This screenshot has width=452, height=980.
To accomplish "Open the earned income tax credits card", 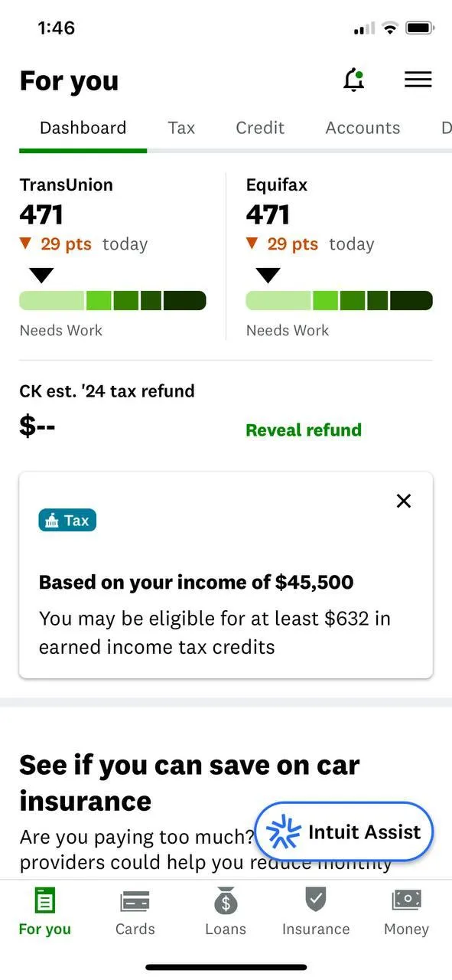I will point(226,575).
